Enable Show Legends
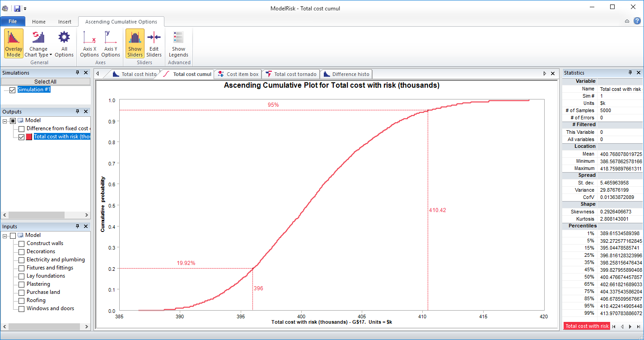The height and width of the screenshot is (340, 644). (x=178, y=43)
